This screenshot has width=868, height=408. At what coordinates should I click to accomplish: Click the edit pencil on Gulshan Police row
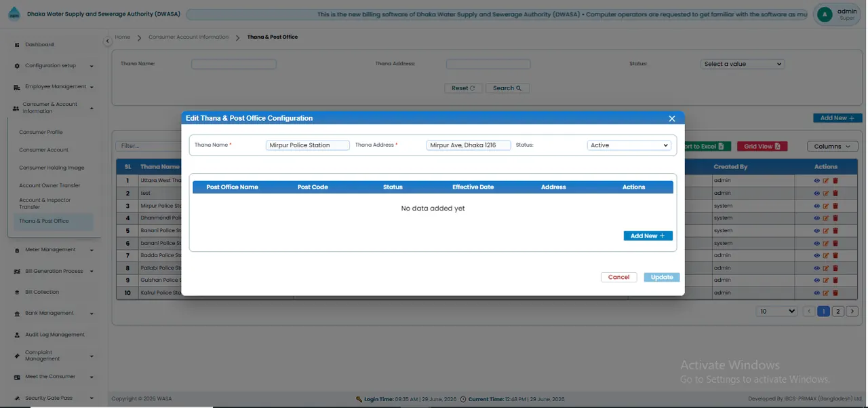tap(826, 280)
